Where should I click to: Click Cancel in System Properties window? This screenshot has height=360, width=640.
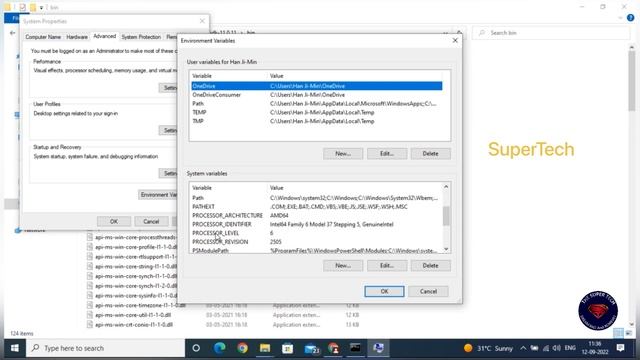pos(151,221)
